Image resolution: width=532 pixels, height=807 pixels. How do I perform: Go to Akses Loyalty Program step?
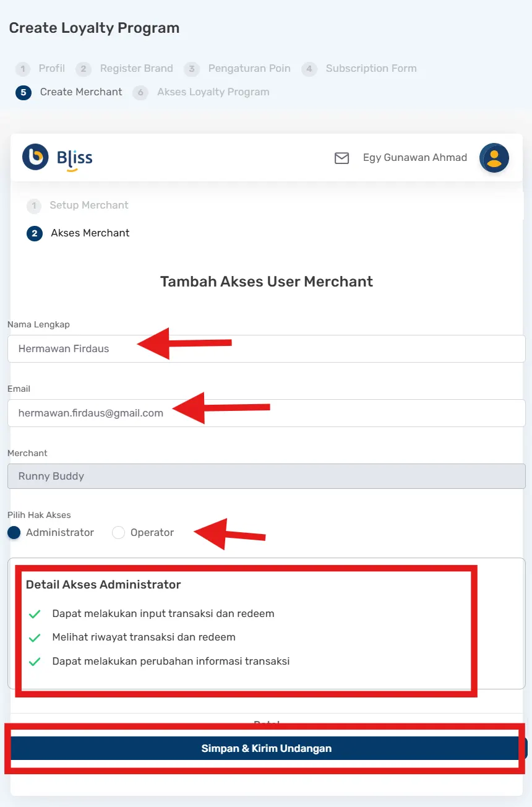[x=213, y=92]
